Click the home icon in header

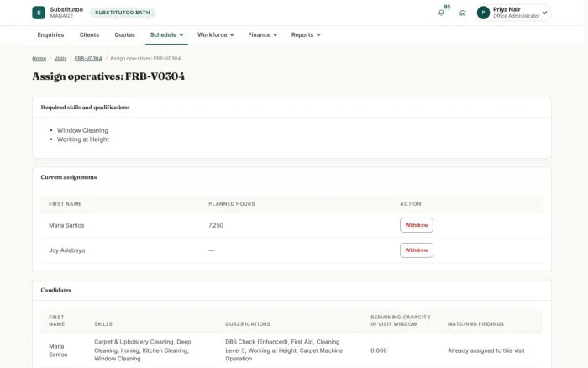[462, 13]
